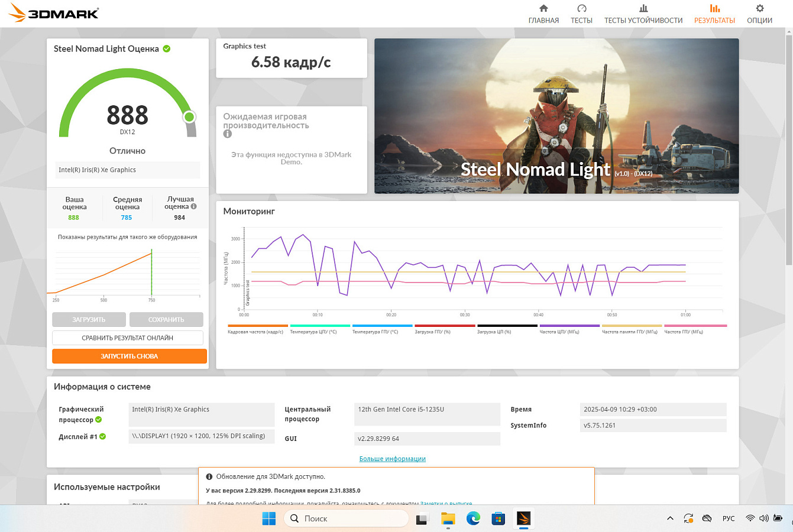Go to the ГЛАВНАЯ home tab
This screenshot has width=793, height=532.
543,14
